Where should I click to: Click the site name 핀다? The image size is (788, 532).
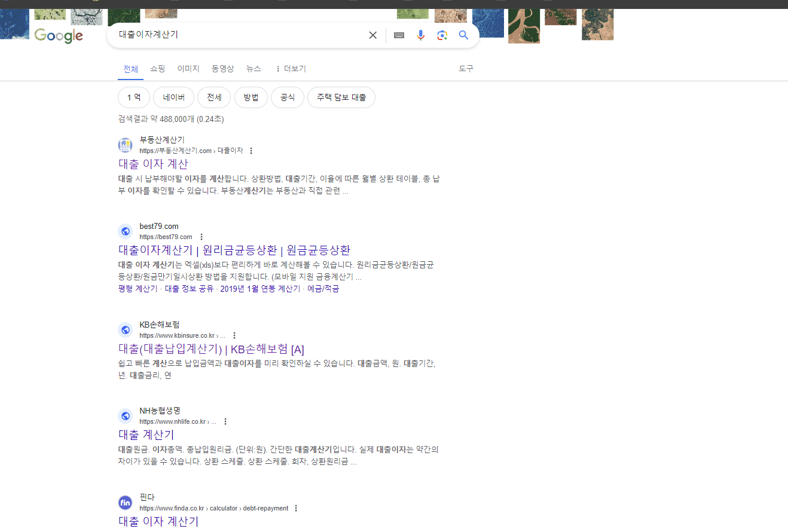click(x=146, y=497)
